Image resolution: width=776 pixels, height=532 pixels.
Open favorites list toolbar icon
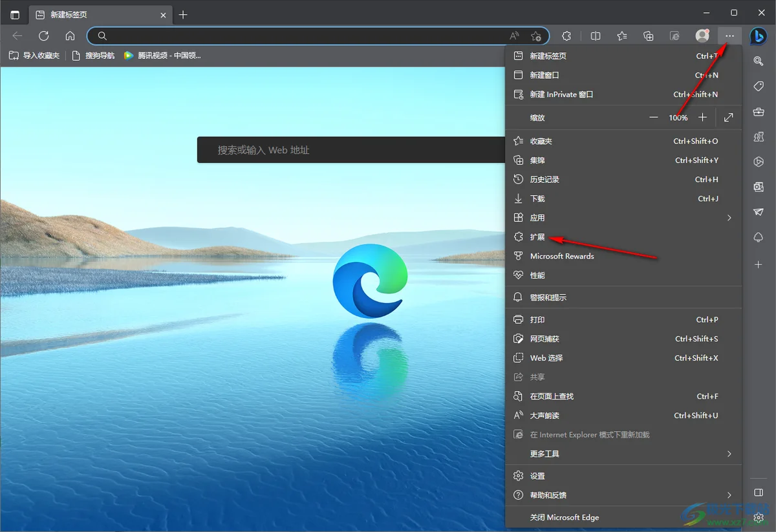pos(622,36)
